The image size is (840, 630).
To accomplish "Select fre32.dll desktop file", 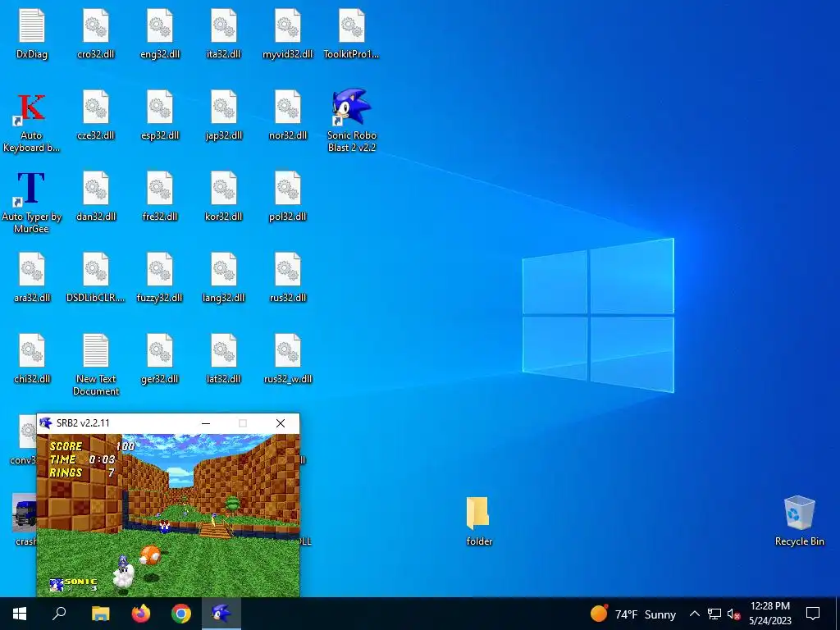I will 160,196.
